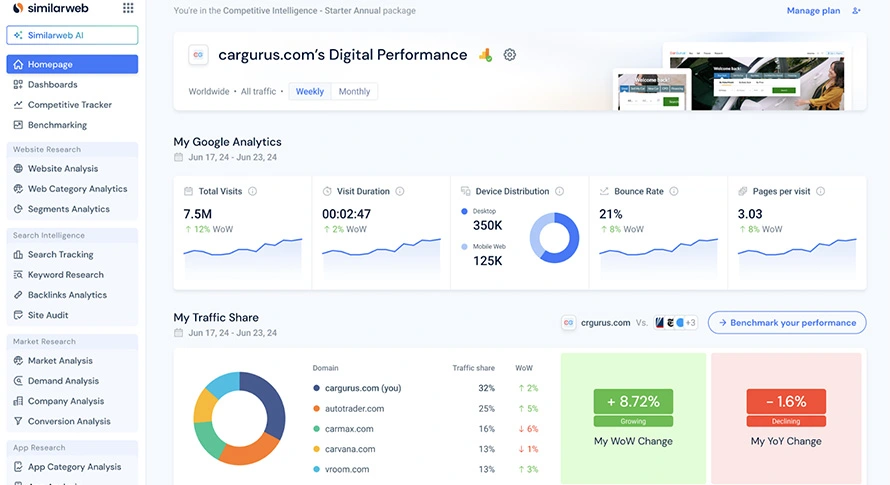The image size is (890, 485).
Task: Go to Keyword Research in sidebar
Action: 65,275
